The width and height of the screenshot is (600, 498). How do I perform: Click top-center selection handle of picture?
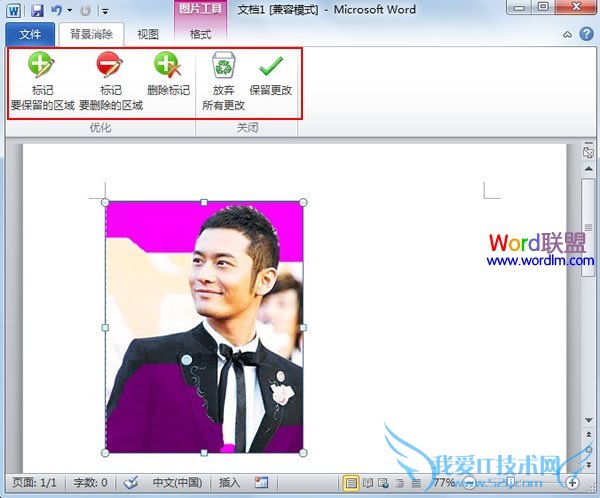(204, 202)
